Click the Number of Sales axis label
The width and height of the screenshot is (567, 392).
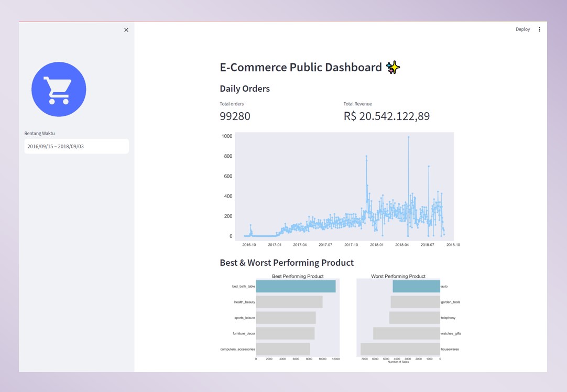click(398, 361)
